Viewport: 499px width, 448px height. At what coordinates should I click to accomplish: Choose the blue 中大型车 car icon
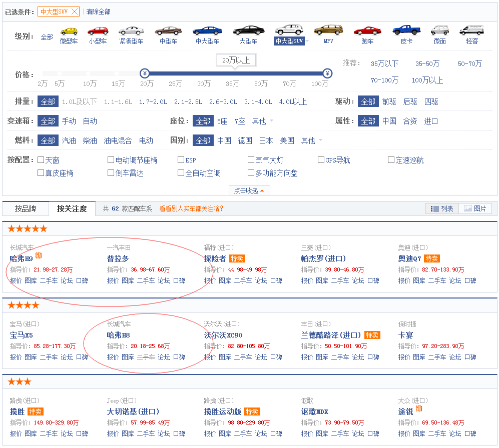pyautogui.click(x=208, y=31)
